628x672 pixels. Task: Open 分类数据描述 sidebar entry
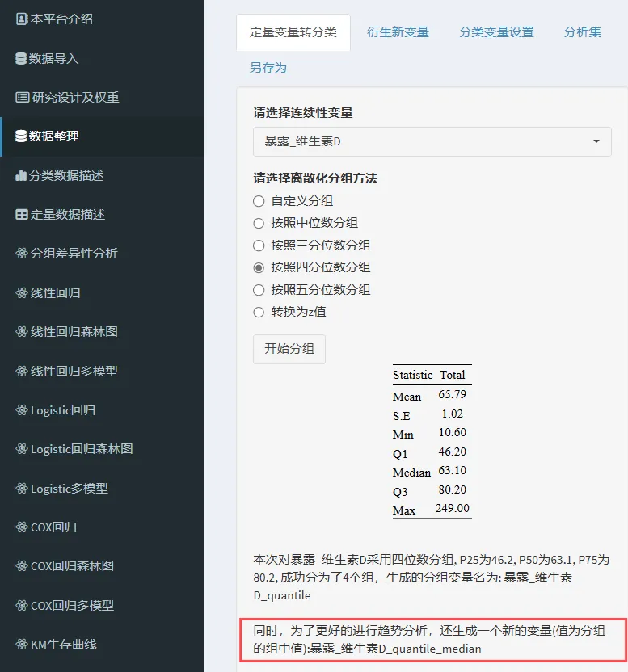click(x=102, y=176)
